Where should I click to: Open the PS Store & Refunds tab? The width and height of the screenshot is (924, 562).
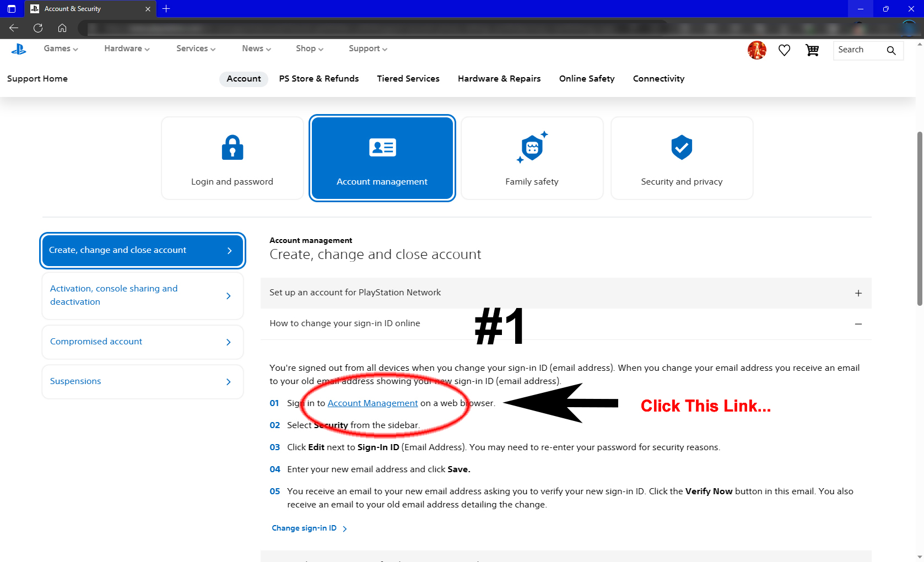point(319,79)
